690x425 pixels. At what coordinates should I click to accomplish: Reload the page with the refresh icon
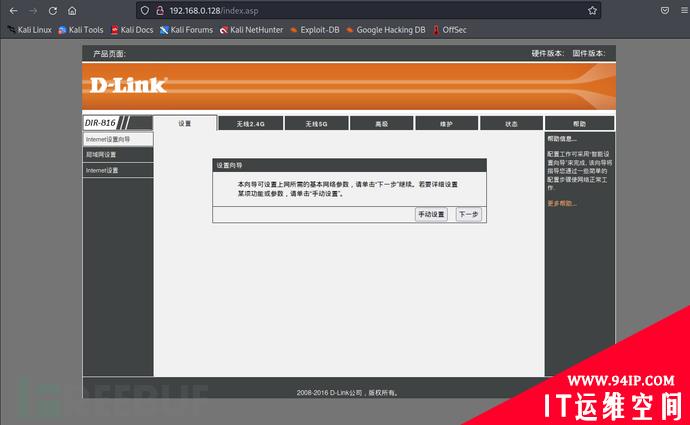coord(53,11)
